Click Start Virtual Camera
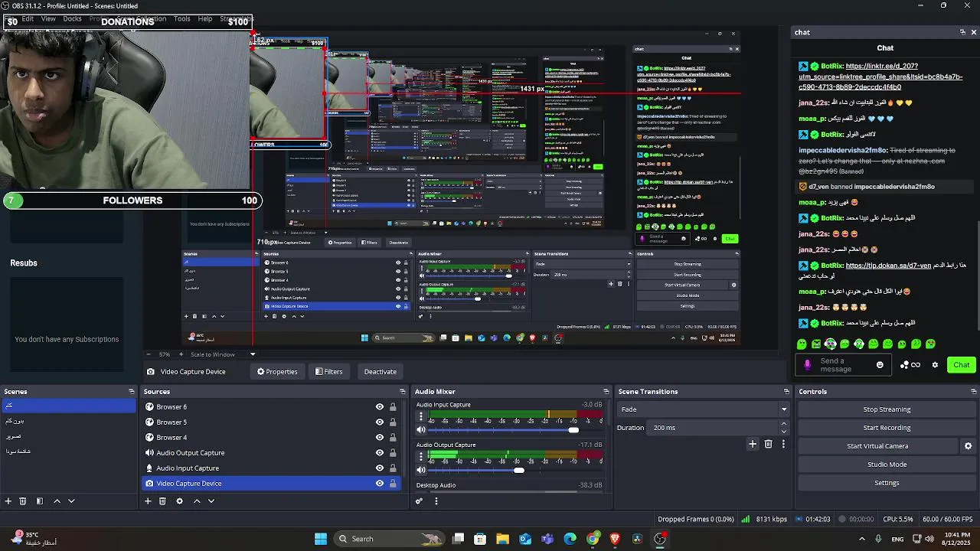Viewport: 980px width, 551px height. (877, 446)
